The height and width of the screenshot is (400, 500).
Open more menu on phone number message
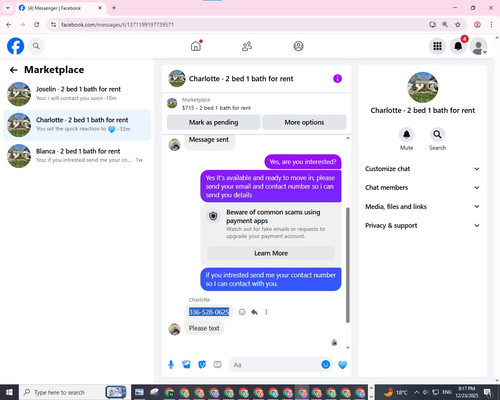(266, 312)
